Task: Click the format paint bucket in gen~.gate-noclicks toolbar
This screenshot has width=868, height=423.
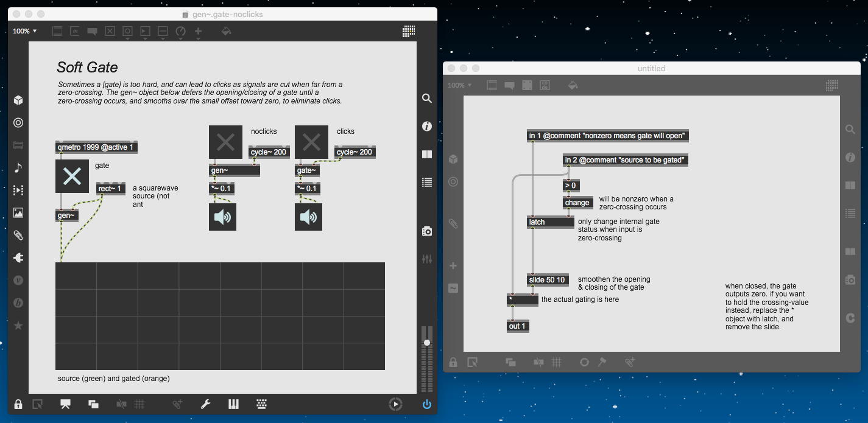Action: point(226,31)
